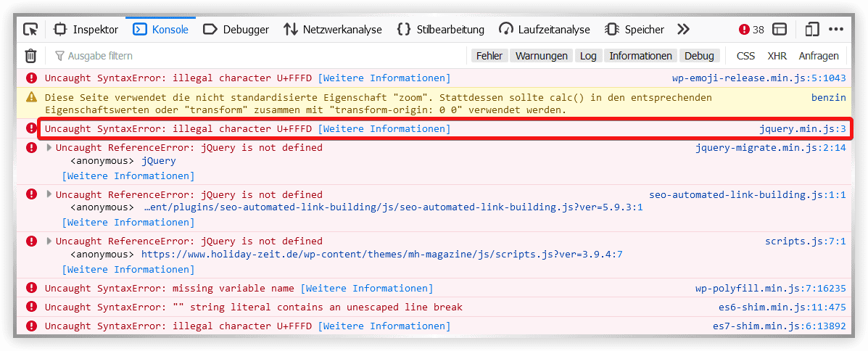Clear console with trash can icon

click(x=30, y=56)
